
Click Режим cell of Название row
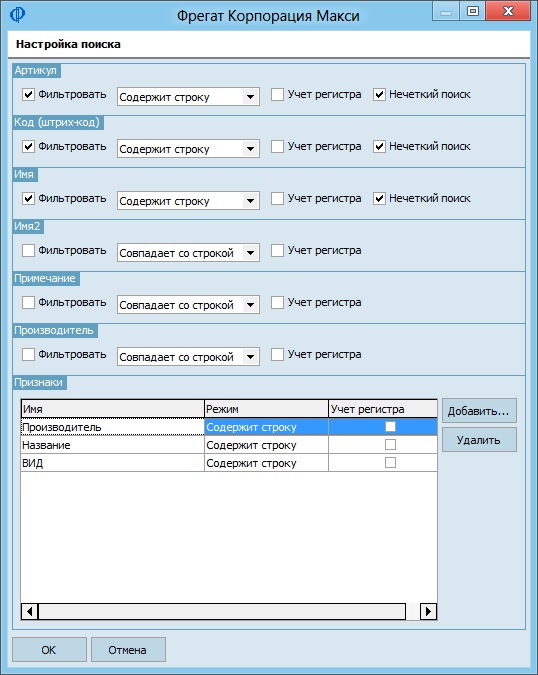pos(266,445)
